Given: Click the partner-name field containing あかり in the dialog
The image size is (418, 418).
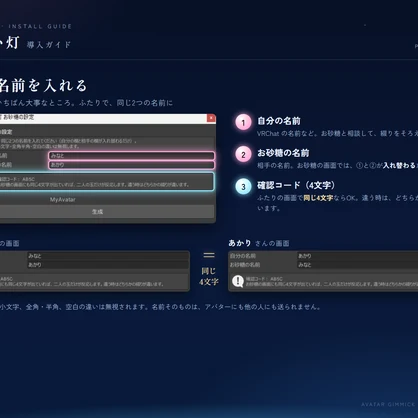Looking at the screenshot, I should (x=131, y=165).
